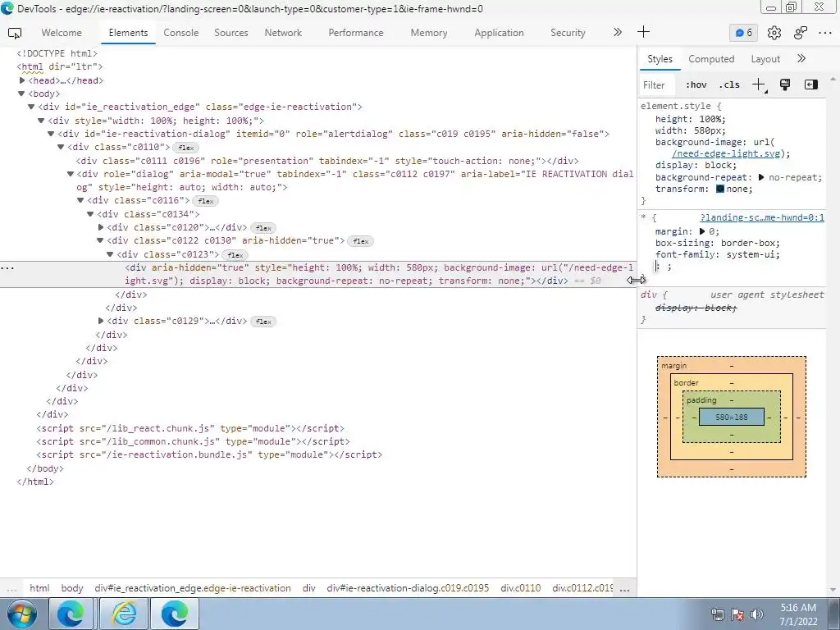Open the Edge icon right of Internet Explorer
This screenshot has width=840, height=630.
coord(174,614)
